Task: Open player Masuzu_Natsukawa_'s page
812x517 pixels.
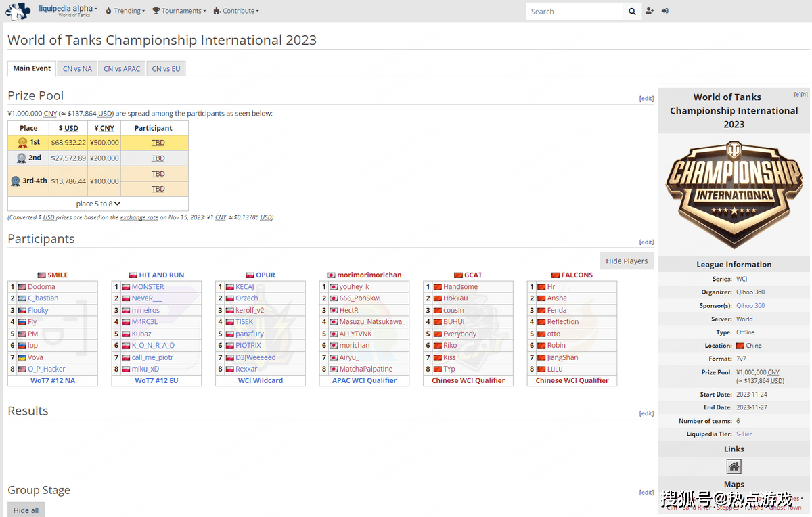Action: point(372,322)
